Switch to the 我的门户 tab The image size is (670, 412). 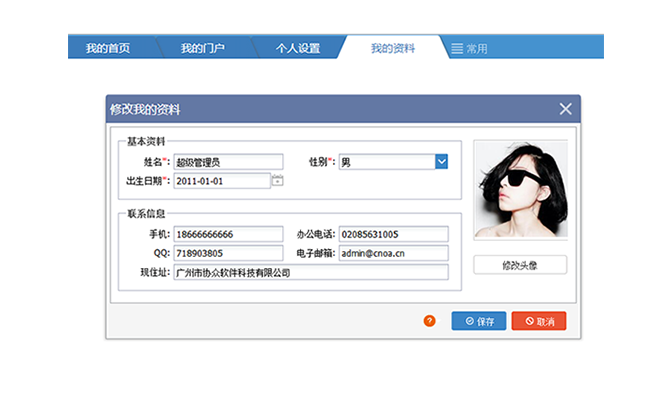(x=202, y=48)
